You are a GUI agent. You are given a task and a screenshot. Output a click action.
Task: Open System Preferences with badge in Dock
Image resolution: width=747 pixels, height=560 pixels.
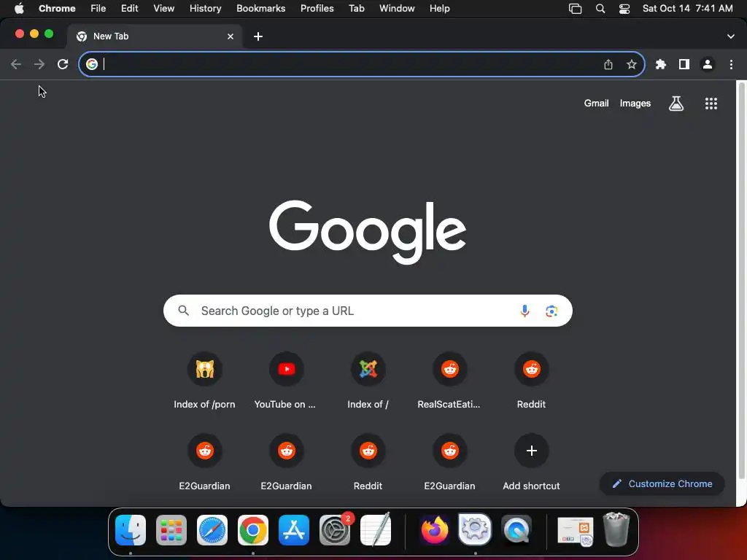[x=335, y=529]
